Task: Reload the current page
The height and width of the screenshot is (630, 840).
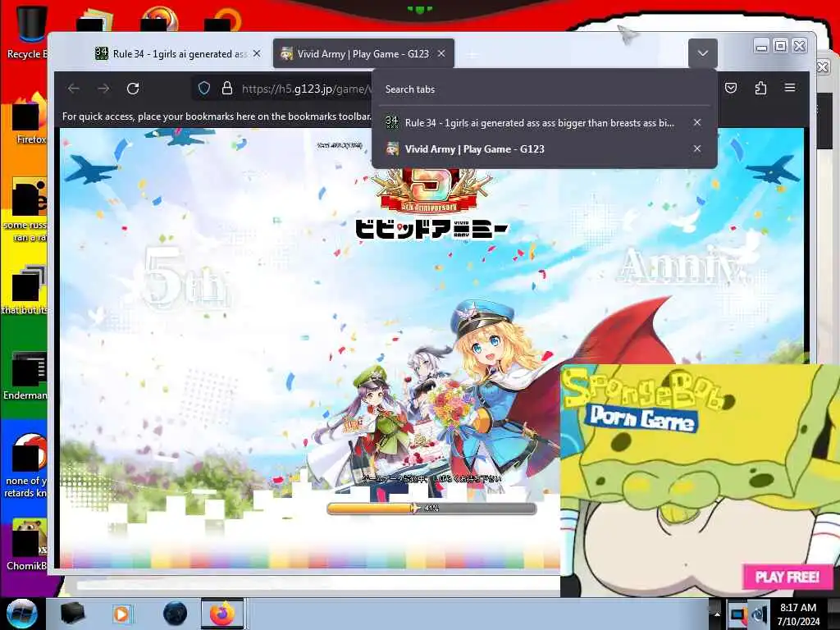Action: [133, 89]
